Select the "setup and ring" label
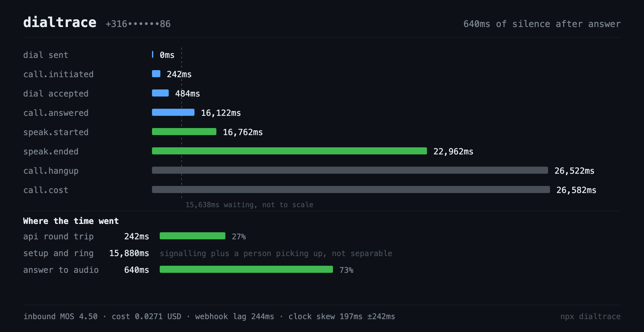The height and width of the screenshot is (332, 644). [x=58, y=254]
